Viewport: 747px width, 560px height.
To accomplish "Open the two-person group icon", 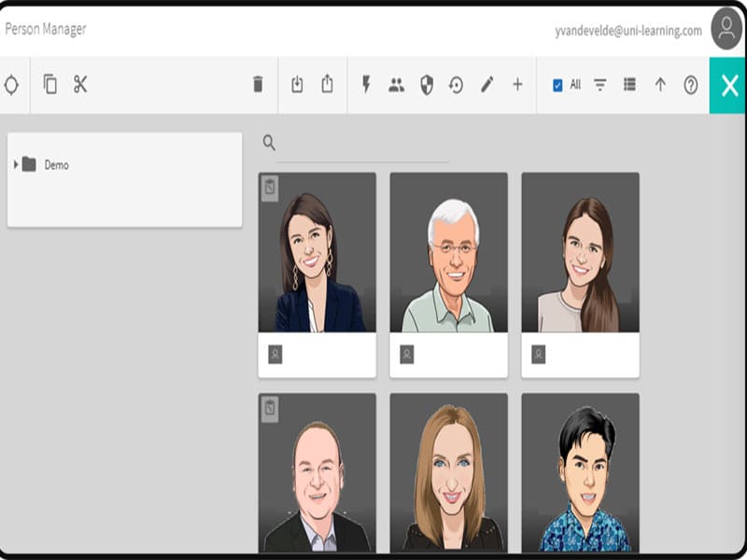I will [x=396, y=85].
